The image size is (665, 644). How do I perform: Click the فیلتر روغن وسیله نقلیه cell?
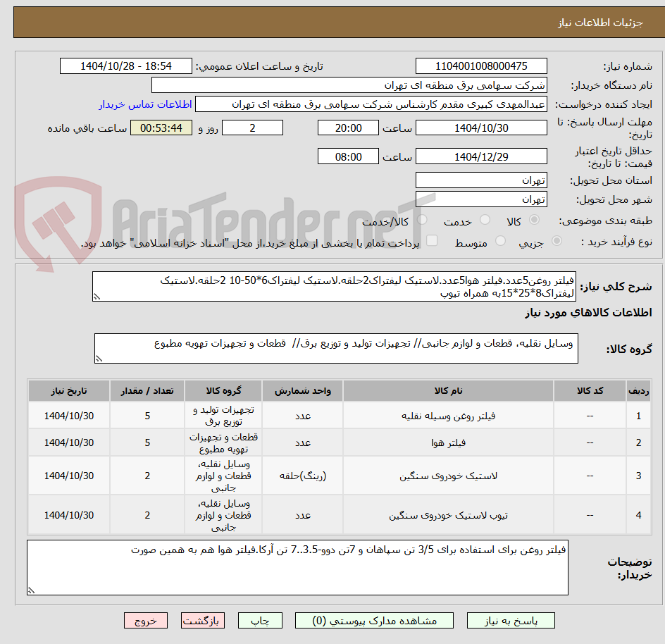pos(448,416)
